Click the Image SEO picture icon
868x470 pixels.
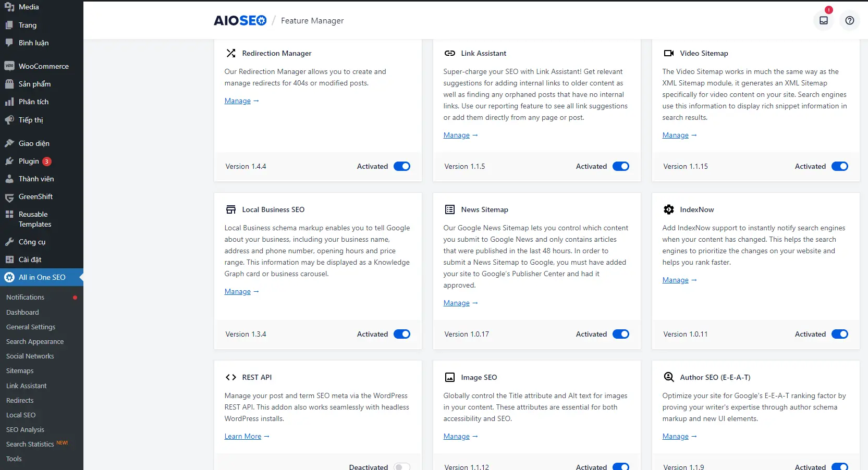pos(450,377)
